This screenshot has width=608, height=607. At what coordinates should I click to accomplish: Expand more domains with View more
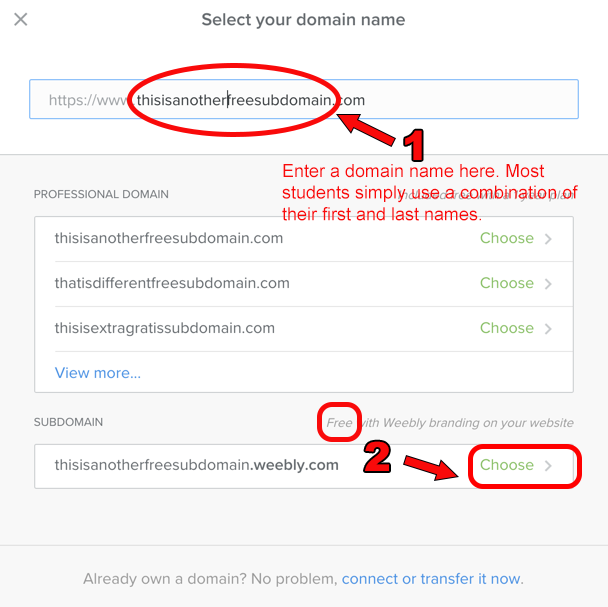[x=98, y=373]
